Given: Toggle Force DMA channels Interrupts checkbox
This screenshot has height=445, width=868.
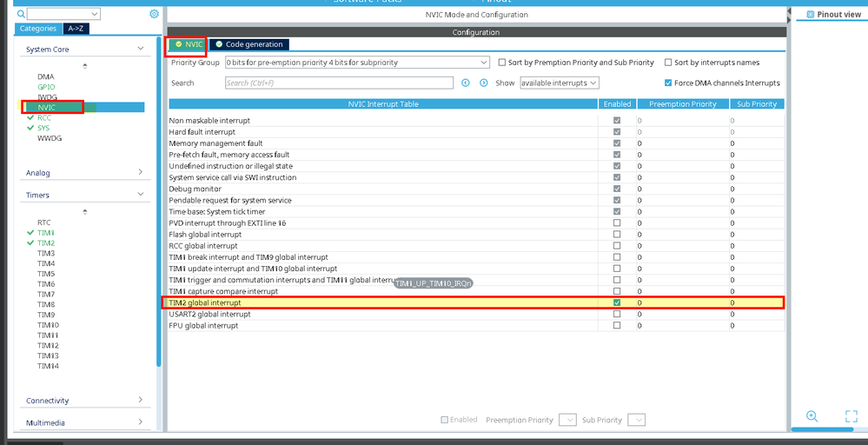Looking at the screenshot, I should pyautogui.click(x=668, y=83).
